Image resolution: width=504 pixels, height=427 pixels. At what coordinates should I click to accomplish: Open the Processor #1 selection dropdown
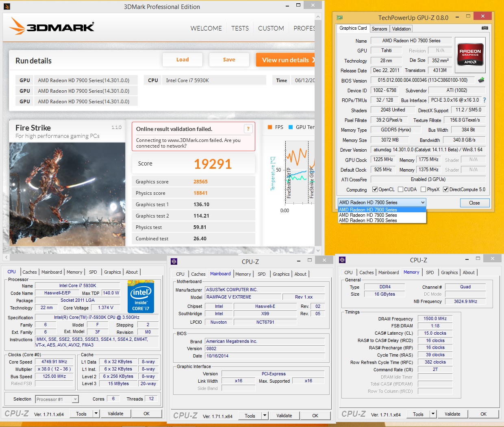57,399
